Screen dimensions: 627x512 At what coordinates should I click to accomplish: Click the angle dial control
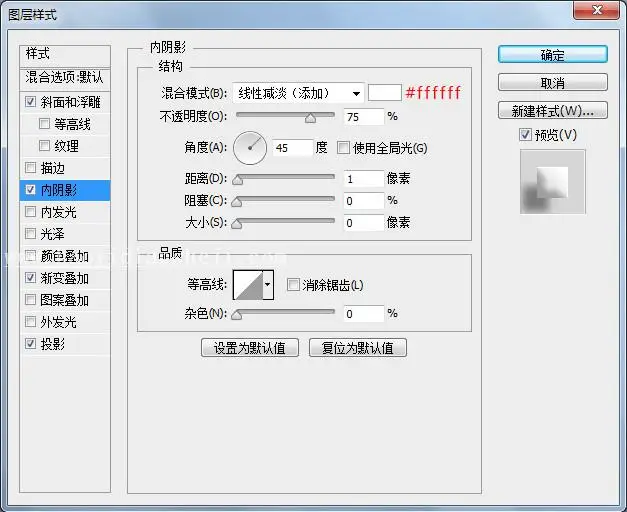point(250,148)
